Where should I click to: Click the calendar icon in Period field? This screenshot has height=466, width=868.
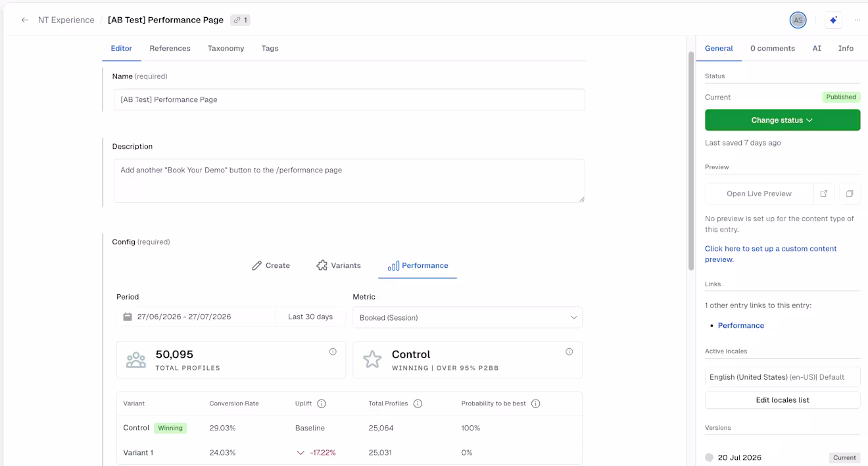[x=128, y=317]
